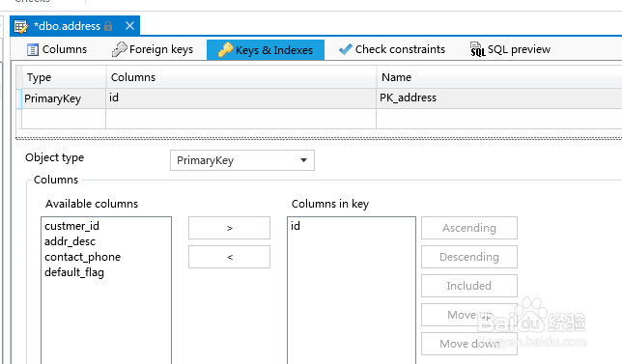Click the golden key icon of Keys & Indexes
This screenshot has width=622, height=364.
(x=225, y=50)
